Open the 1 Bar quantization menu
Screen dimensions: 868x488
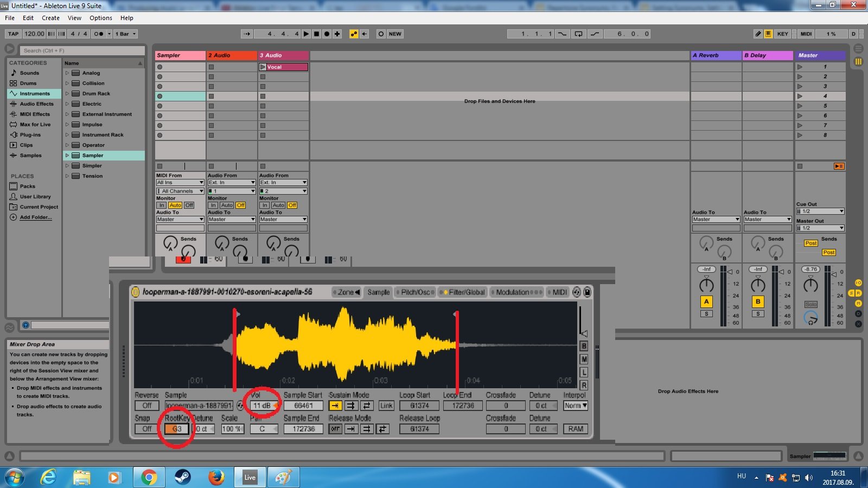tap(125, 34)
